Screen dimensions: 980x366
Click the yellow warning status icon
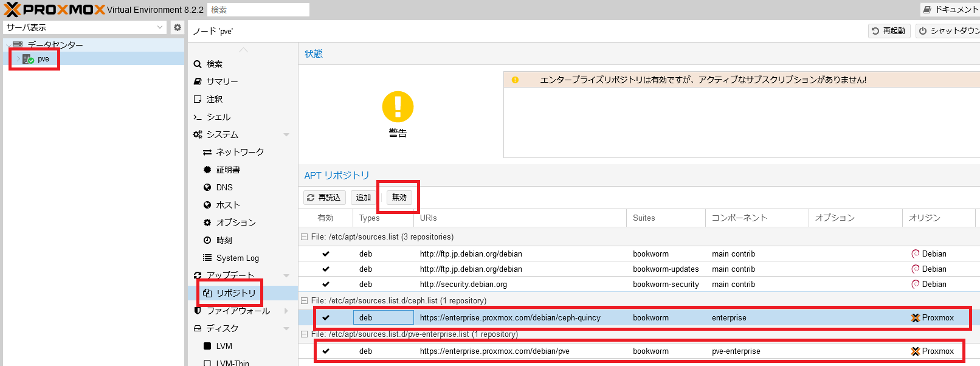398,107
